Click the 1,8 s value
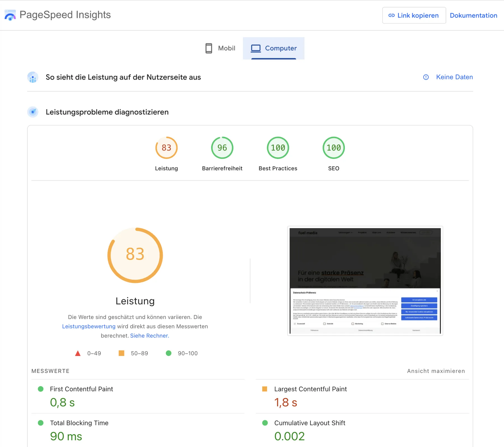This screenshot has height=447, width=504. (x=286, y=402)
